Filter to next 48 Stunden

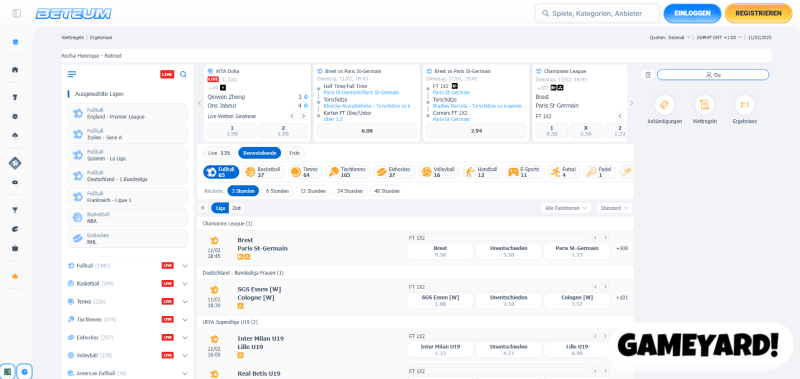387,191
